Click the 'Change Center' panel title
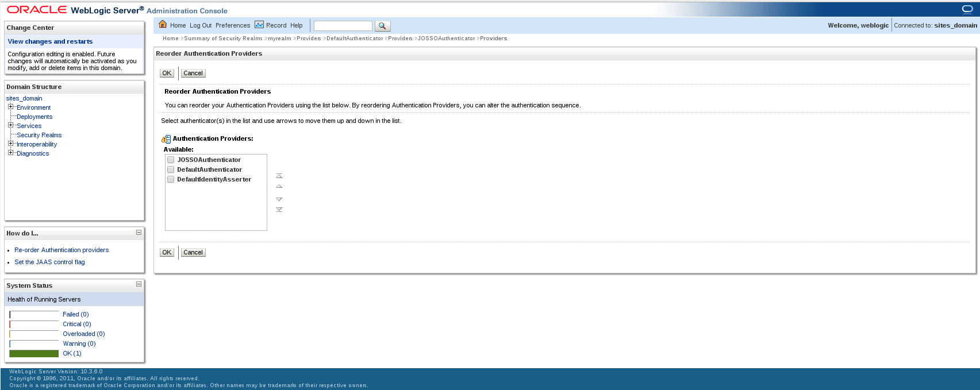The image size is (980, 390). point(30,28)
